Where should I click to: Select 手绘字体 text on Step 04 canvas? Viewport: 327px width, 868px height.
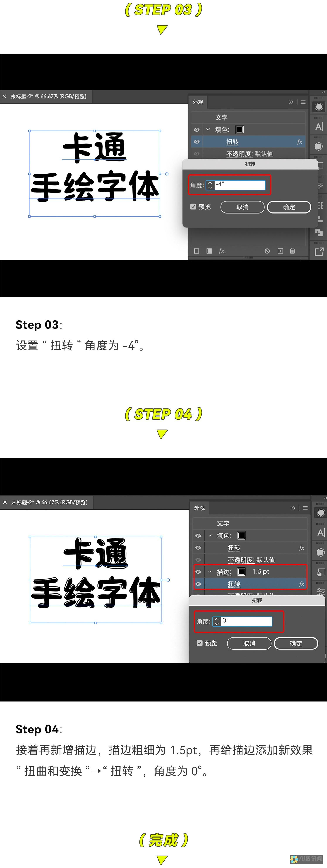pyautogui.click(x=96, y=592)
